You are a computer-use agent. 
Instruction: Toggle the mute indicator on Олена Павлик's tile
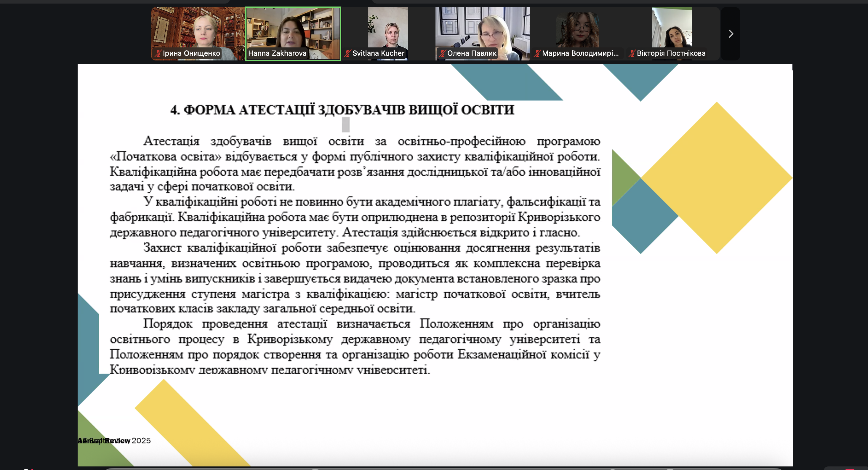click(441, 53)
